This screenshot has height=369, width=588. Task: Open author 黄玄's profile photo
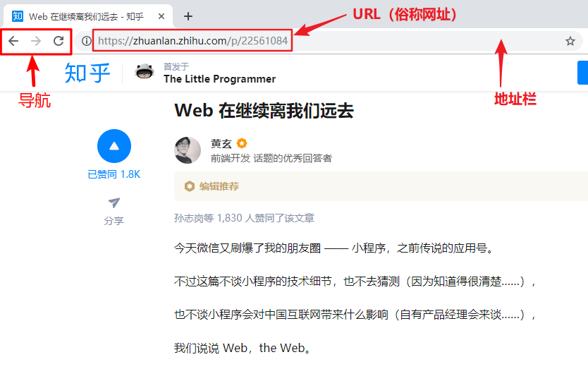[x=188, y=150]
